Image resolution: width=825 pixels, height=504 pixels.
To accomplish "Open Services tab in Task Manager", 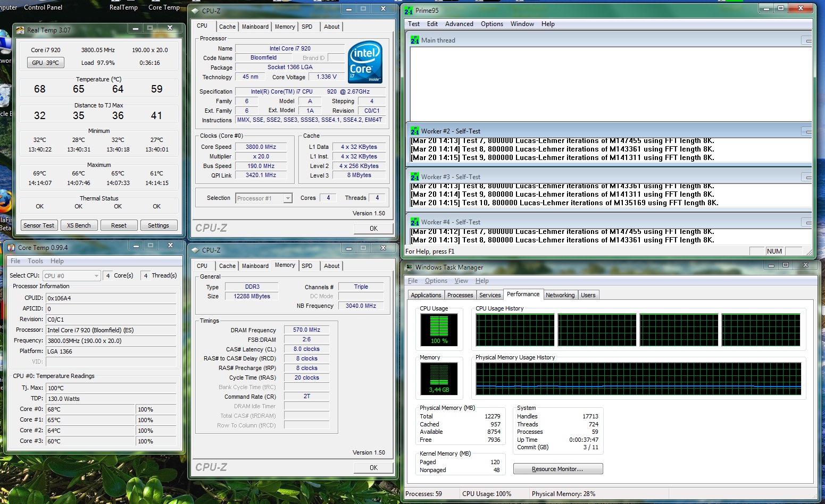I will click(490, 295).
